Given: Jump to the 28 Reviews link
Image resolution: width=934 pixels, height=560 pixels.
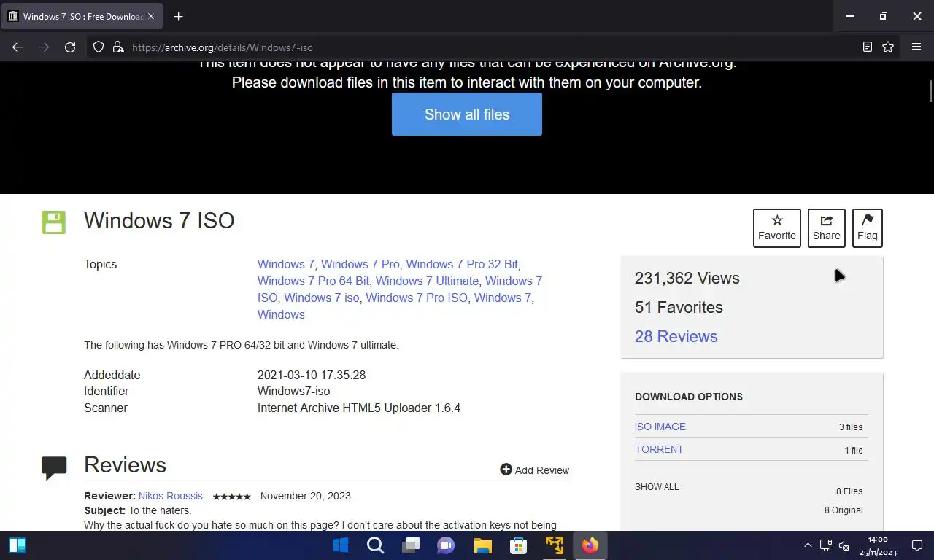Looking at the screenshot, I should [676, 336].
